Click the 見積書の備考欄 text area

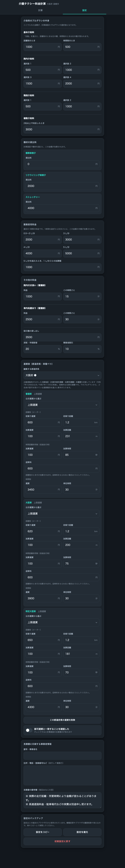62,800
